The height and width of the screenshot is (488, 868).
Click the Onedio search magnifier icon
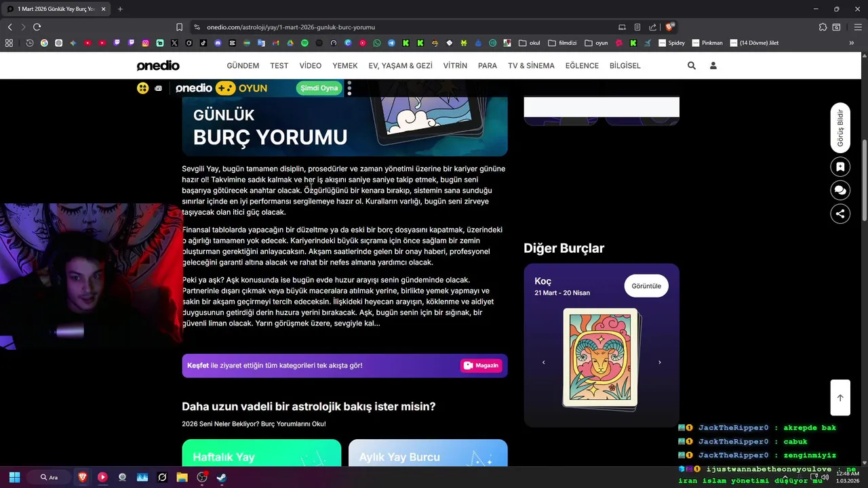[x=692, y=66]
